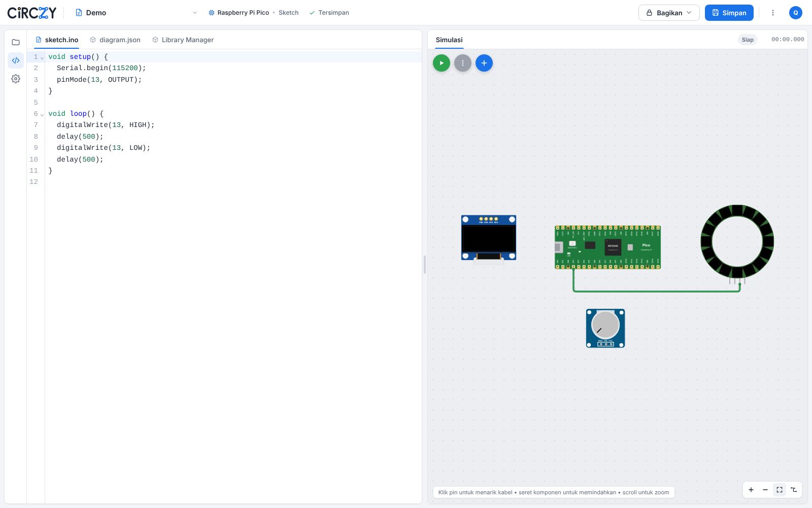Collapse the setup function fold arrow
Screen dimensions: 812x508
click(x=42, y=57)
